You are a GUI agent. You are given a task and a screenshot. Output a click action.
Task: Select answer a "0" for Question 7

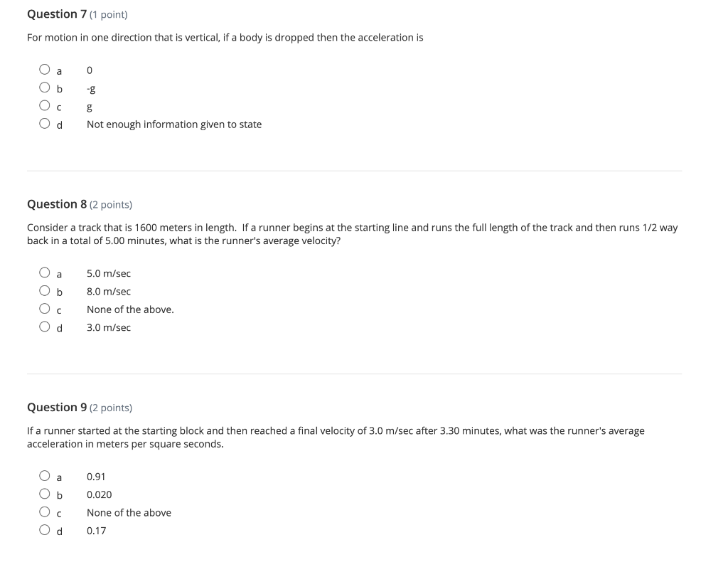point(44,69)
